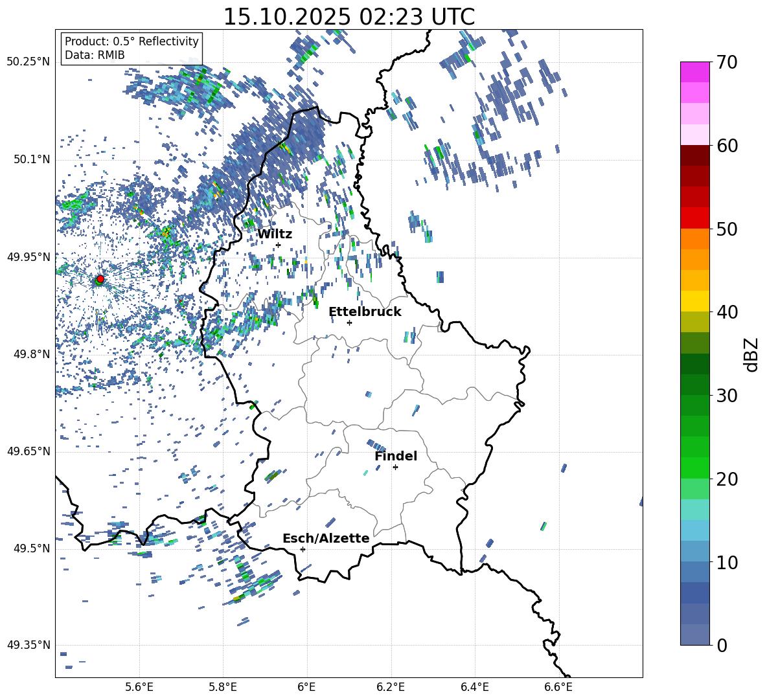Click the 50.25°N latitude tick label
767x700 pixels.
point(29,62)
